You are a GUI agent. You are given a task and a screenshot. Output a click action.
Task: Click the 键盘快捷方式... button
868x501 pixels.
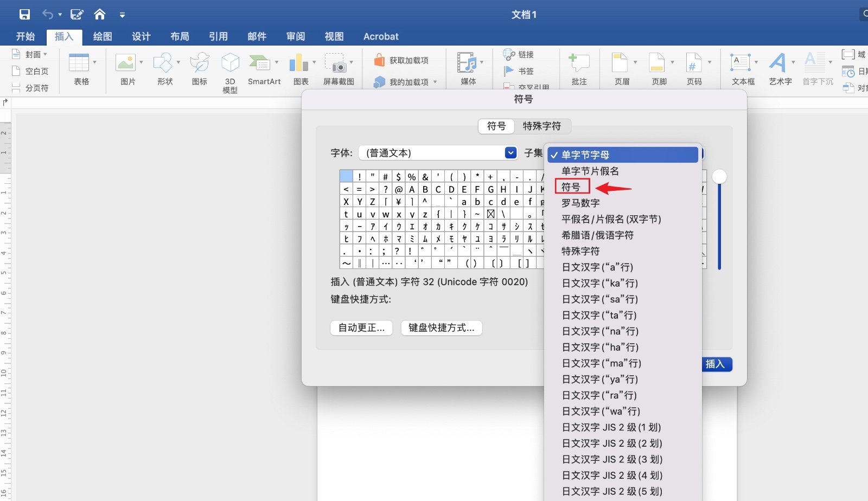coord(442,327)
